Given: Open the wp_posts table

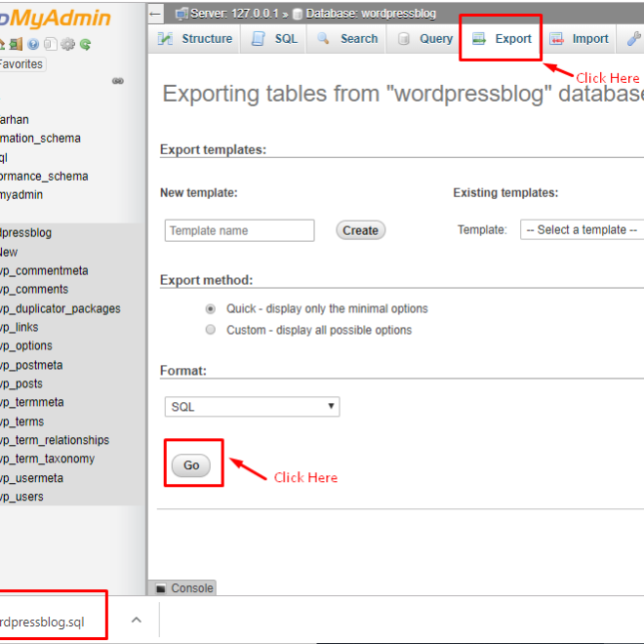Looking at the screenshot, I should point(21,383).
